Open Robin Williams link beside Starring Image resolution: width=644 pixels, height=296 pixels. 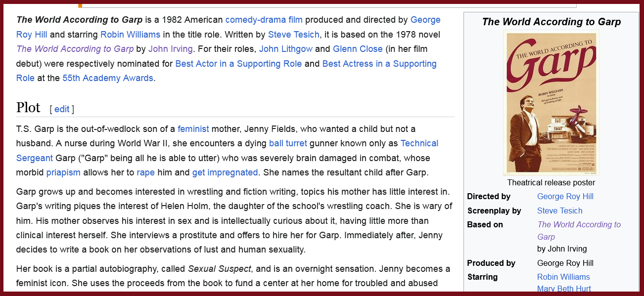[x=563, y=277]
